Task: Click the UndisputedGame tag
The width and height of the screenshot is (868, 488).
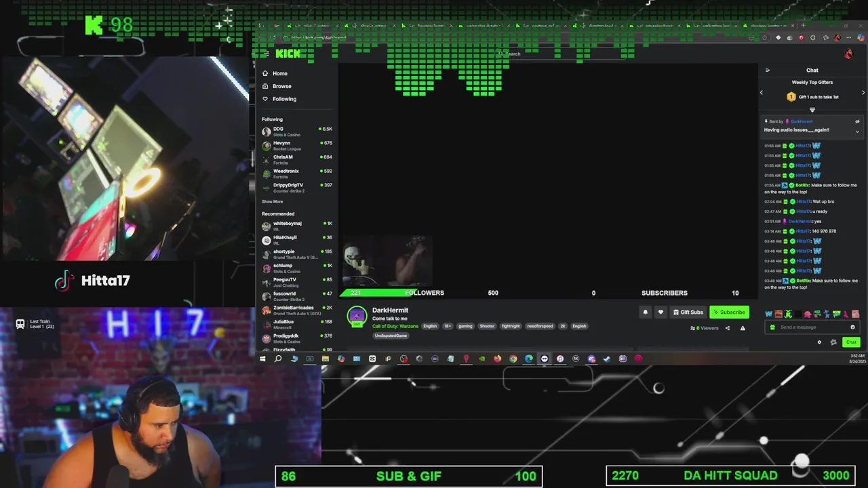Action: click(391, 335)
